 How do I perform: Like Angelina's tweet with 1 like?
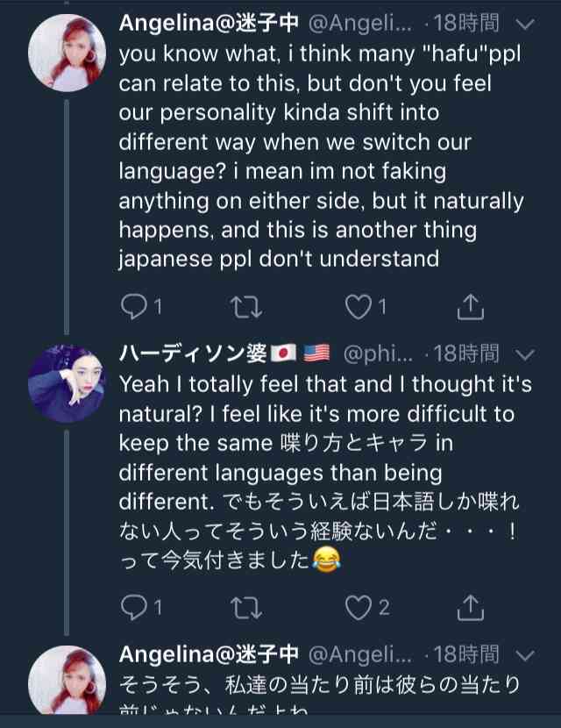(x=356, y=306)
